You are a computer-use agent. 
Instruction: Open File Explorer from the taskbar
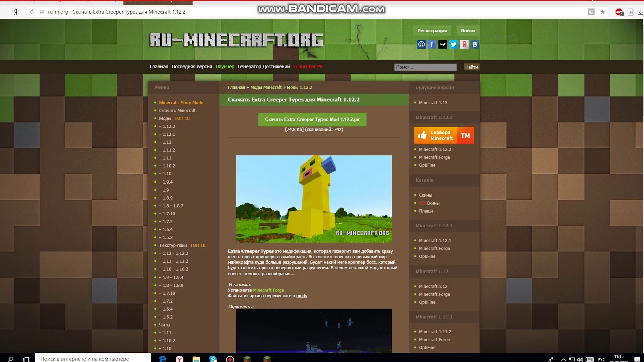point(196,359)
